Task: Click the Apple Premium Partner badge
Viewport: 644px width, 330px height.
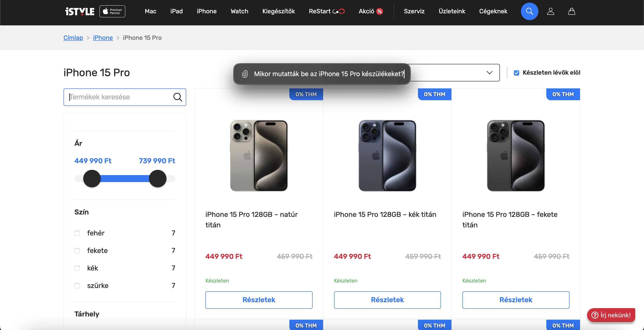Action: click(x=112, y=11)
